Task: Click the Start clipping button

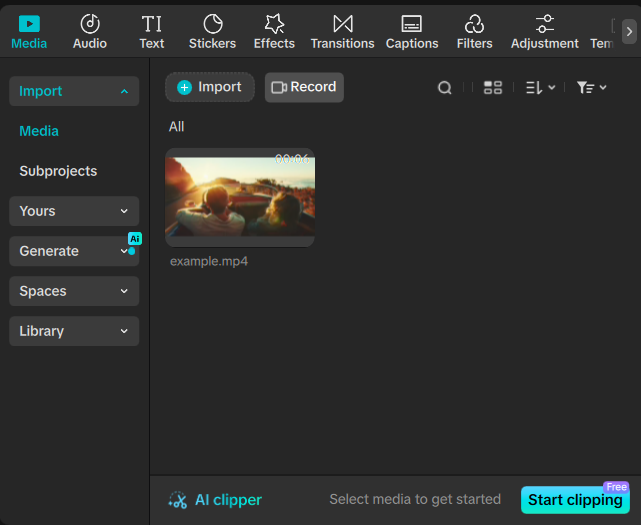Action: (575, 500)
